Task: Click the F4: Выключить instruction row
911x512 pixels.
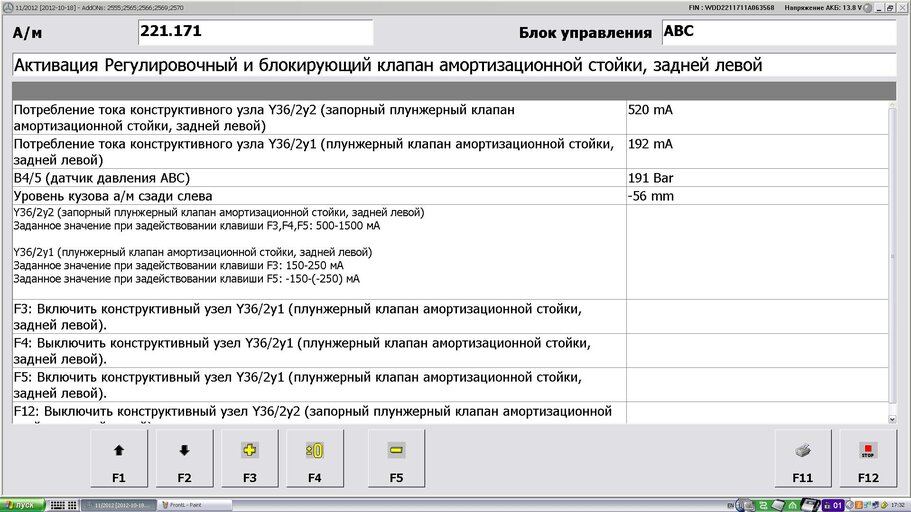Action: (319, 351)
